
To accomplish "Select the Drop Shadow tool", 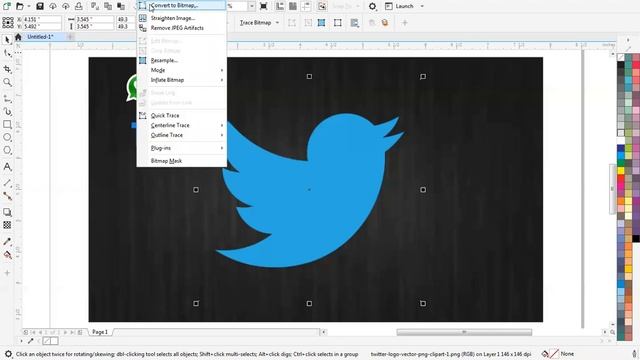I will (x=7, y=212).
